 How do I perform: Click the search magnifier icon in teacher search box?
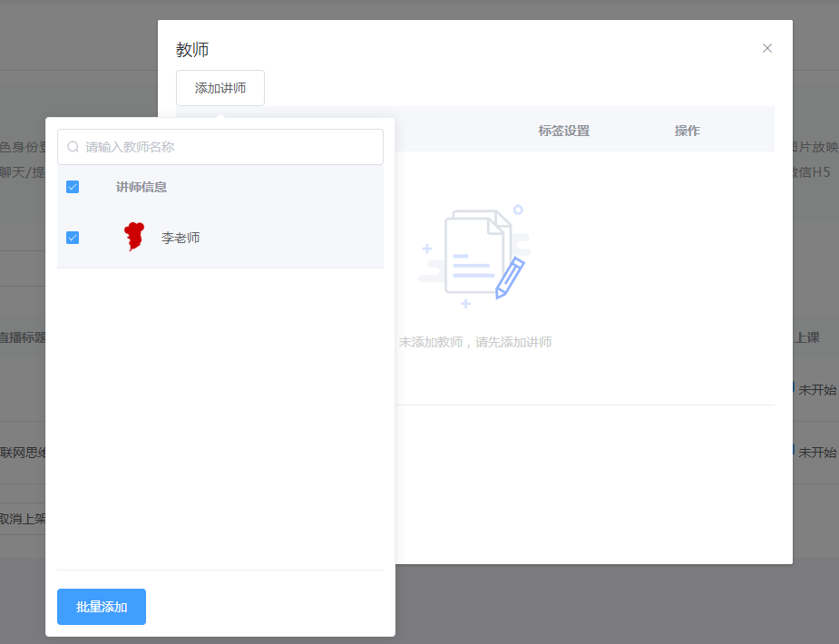point(72,146)
